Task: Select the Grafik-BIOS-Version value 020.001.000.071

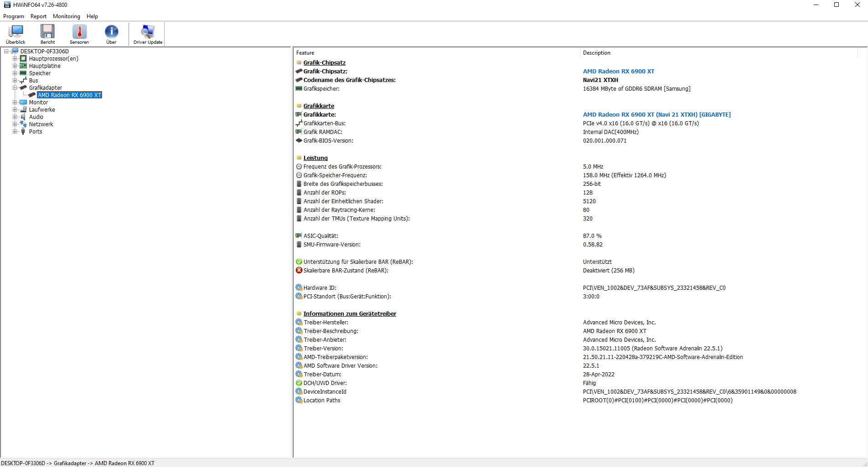Action: coord(605,140)
